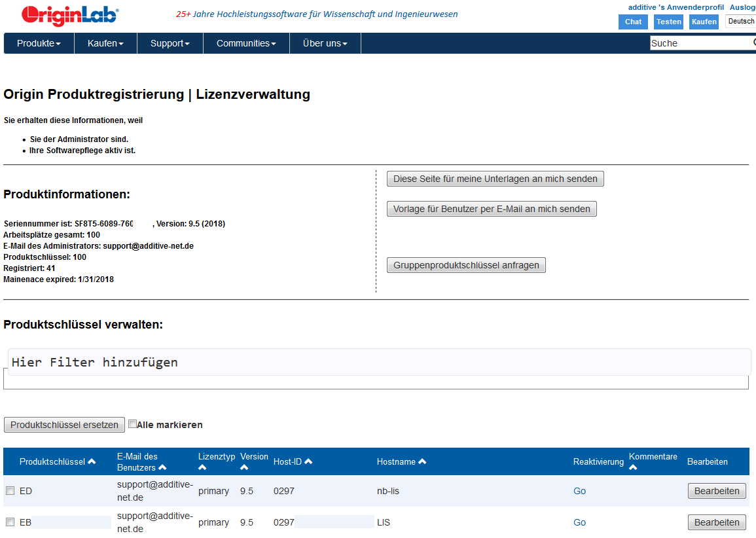Click the blue Chat button
Screen dimensions: 756x538
coord(633,22)
